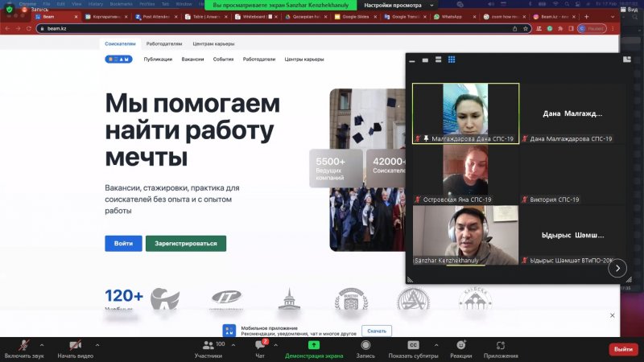Leave the meeting with Выйти button
The image size is (644, 362).
click(x=623, y=349)
